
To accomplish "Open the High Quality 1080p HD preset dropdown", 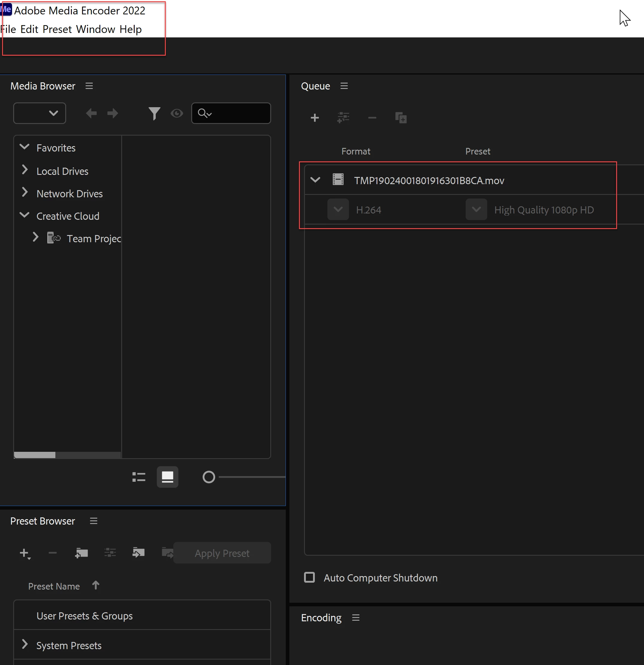I will pos(476,209).
